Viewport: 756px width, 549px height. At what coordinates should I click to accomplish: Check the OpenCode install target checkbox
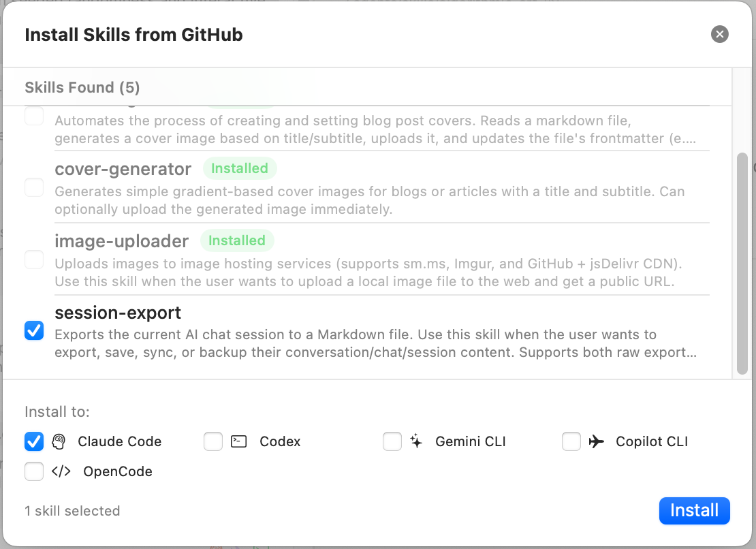[34, 471]
